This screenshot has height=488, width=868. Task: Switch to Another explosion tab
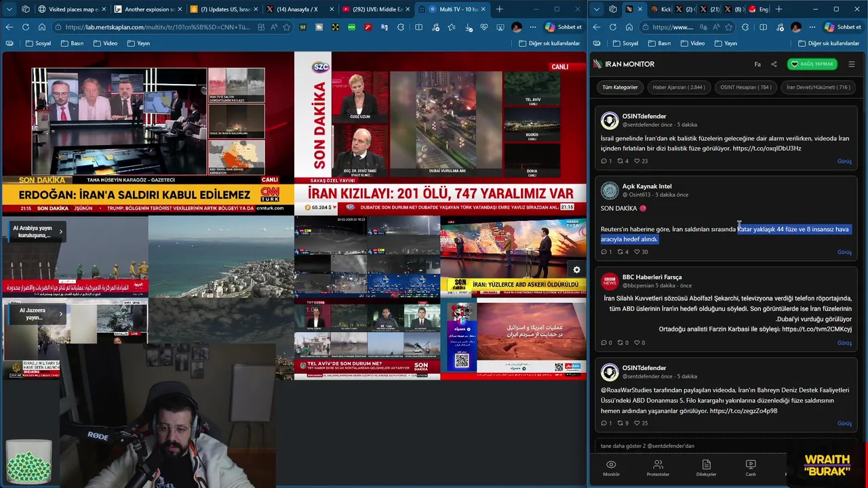click(149, 9)
